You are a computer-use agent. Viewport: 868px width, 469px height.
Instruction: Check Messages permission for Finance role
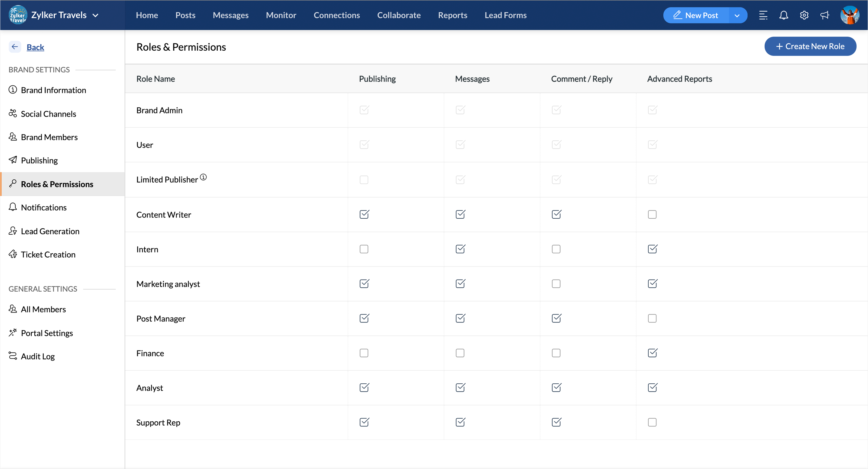460,353
